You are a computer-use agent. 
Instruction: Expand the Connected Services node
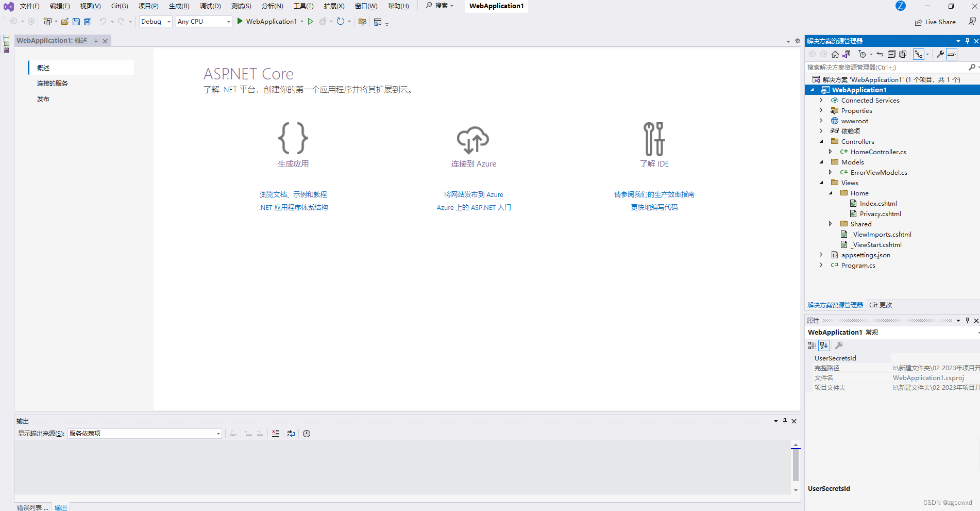821,100
